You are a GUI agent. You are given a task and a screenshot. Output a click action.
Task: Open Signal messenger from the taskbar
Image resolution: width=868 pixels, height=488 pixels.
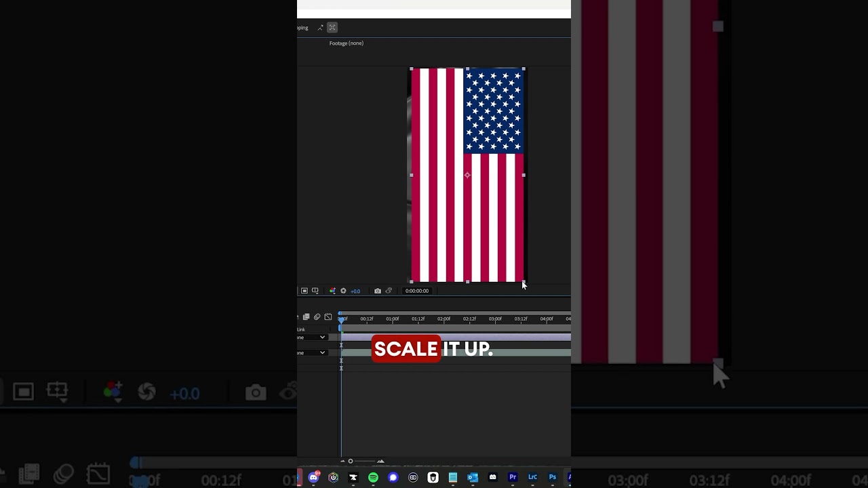point(393,478)
